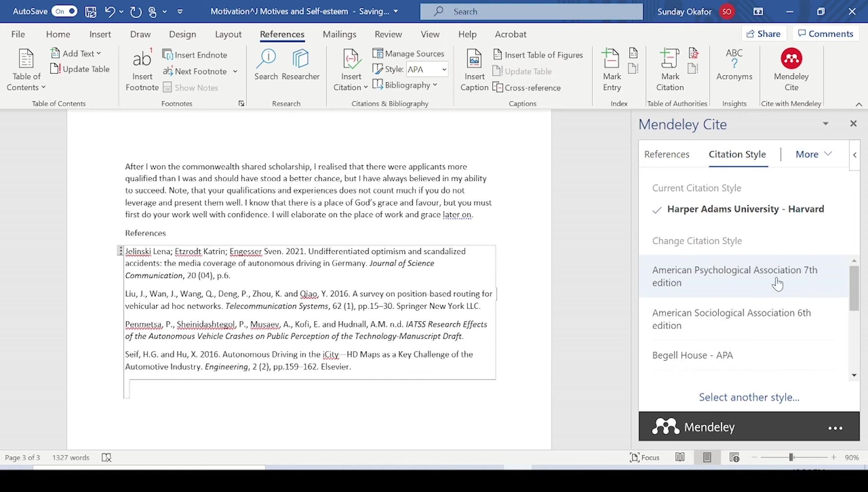
Task: Click the Search box in title bar
Action: [531, 11]
